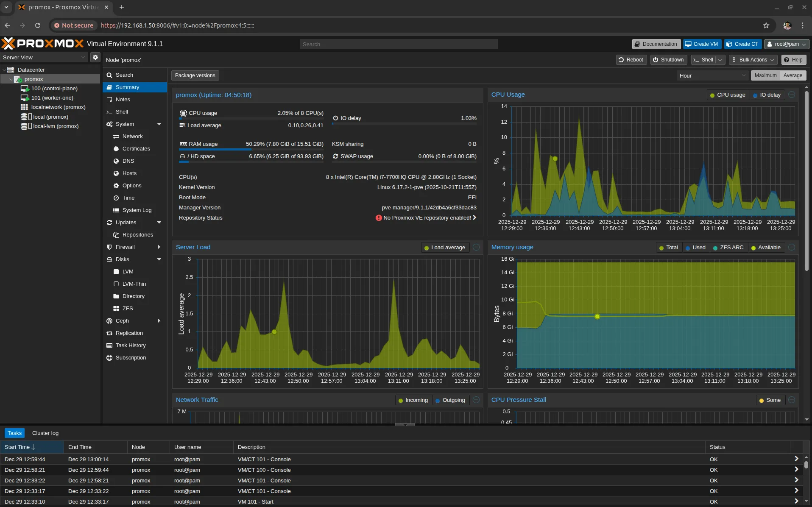Open Task History
812x507 pixels.
click(131, 345)
